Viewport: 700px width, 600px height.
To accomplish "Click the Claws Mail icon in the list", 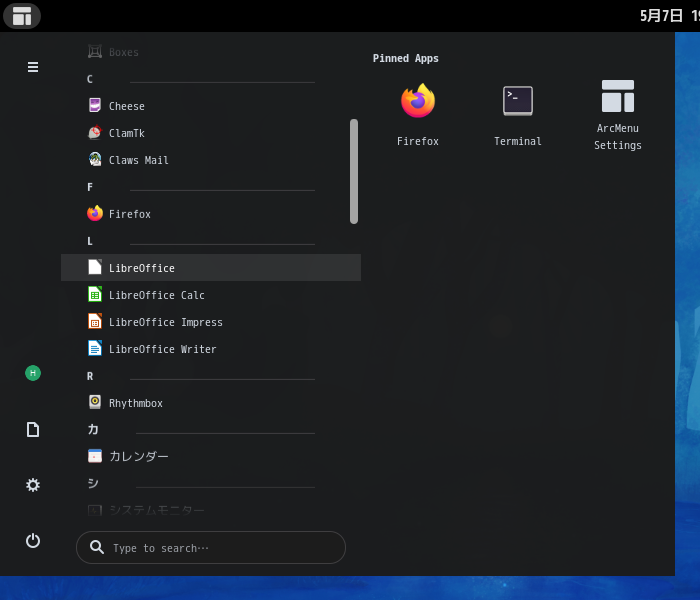I will click(95, 159).
